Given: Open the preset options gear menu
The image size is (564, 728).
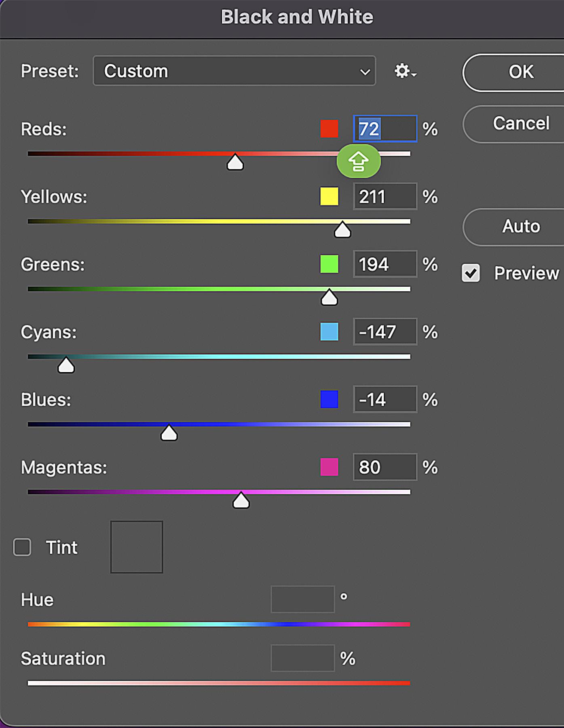Looking at the screenshot, I should [x=405, y=71].
